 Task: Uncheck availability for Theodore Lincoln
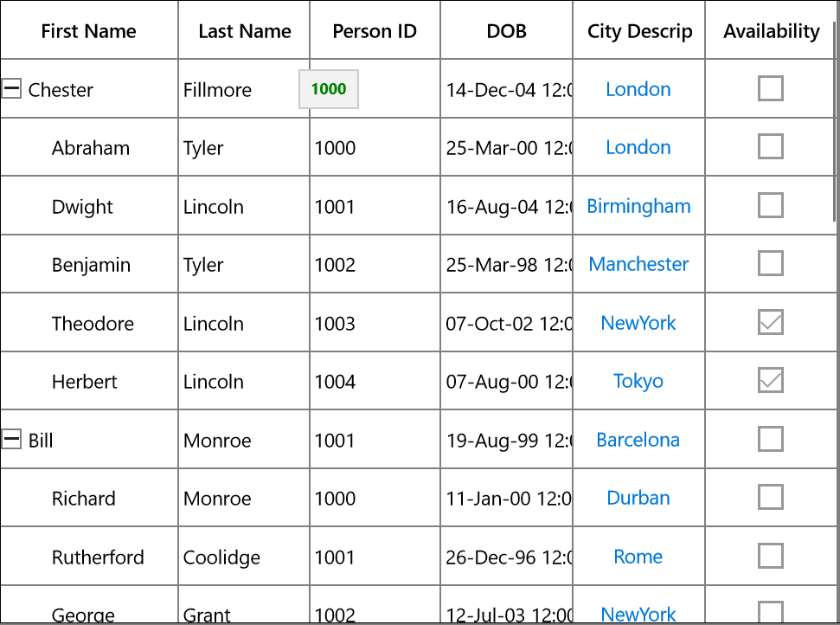pyautogui.click(x=770, y=322)
